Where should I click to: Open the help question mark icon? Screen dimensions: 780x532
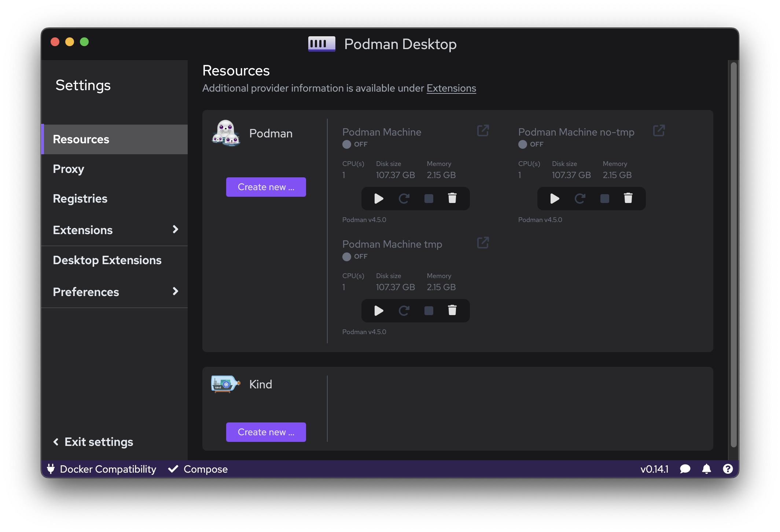pyautogui.click(x=728, y=469)
